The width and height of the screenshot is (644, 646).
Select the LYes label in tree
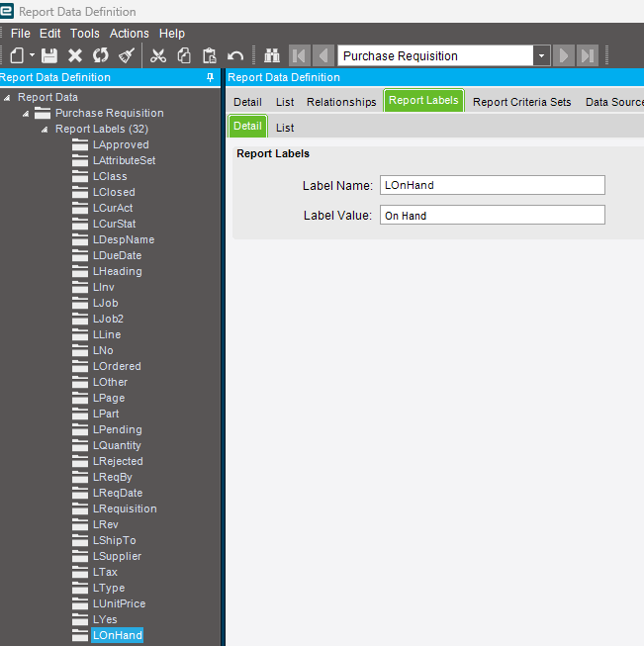click(x=105, y=619)
